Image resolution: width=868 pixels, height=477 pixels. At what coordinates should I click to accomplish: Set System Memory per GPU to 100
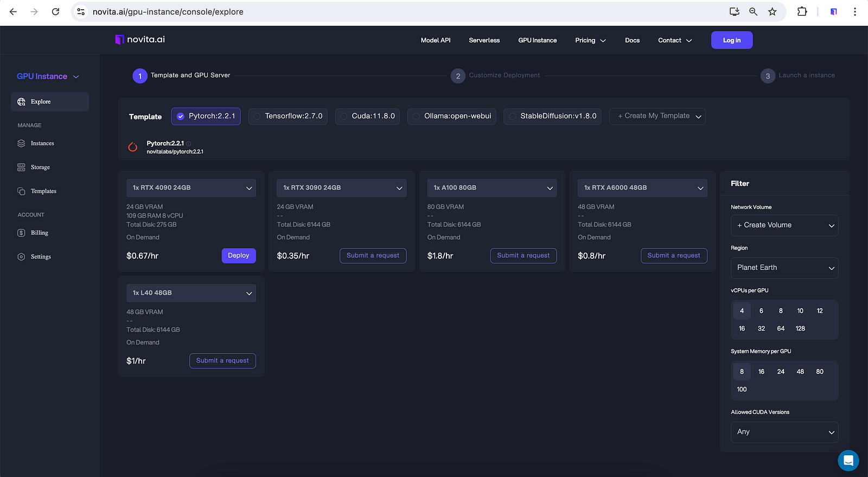742,389
